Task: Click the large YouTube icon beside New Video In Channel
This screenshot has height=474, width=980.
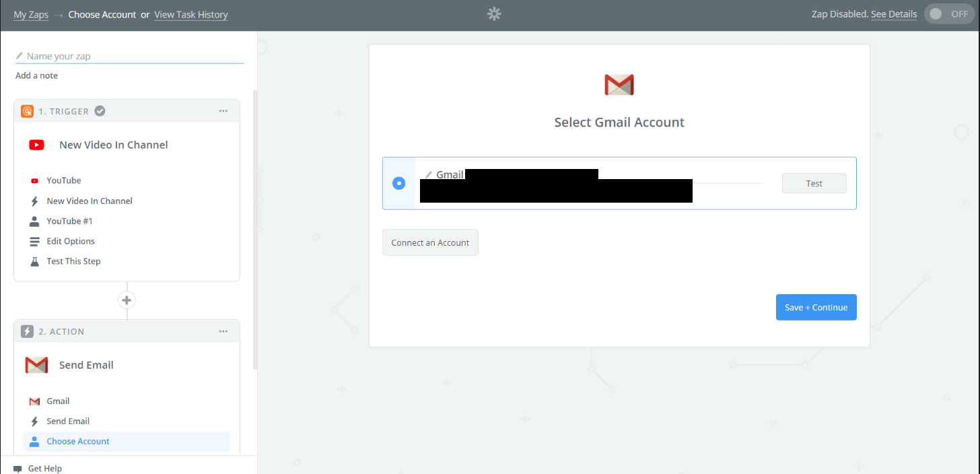Action: (36, 145)
